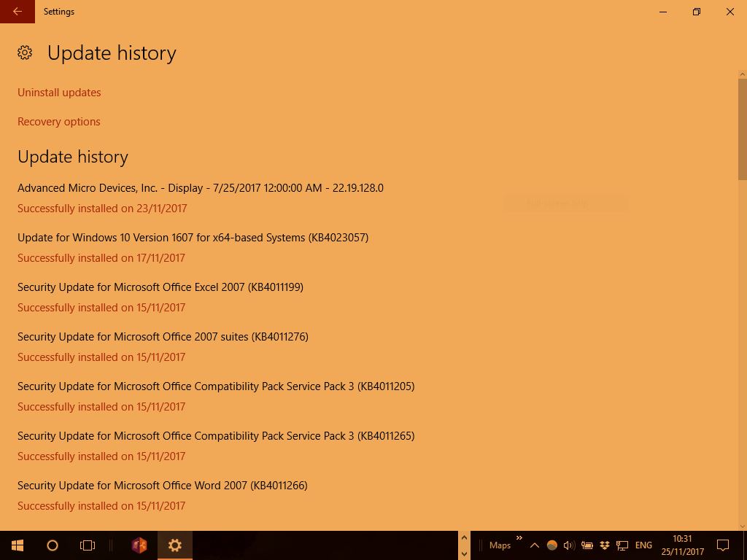The width and height of the screenshot is (747, 560).
Task: Minimize the Settings window
Action: tap(663, 12)
